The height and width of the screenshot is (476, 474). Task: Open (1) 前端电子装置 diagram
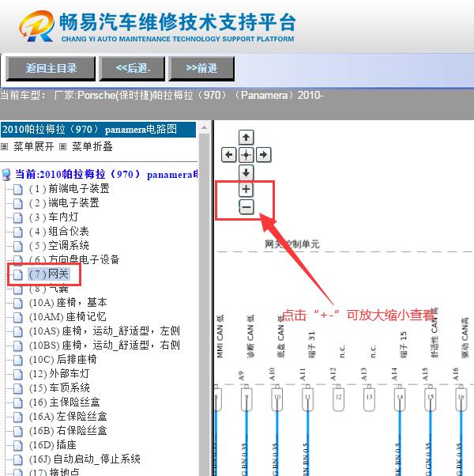[x=70, y=189]
